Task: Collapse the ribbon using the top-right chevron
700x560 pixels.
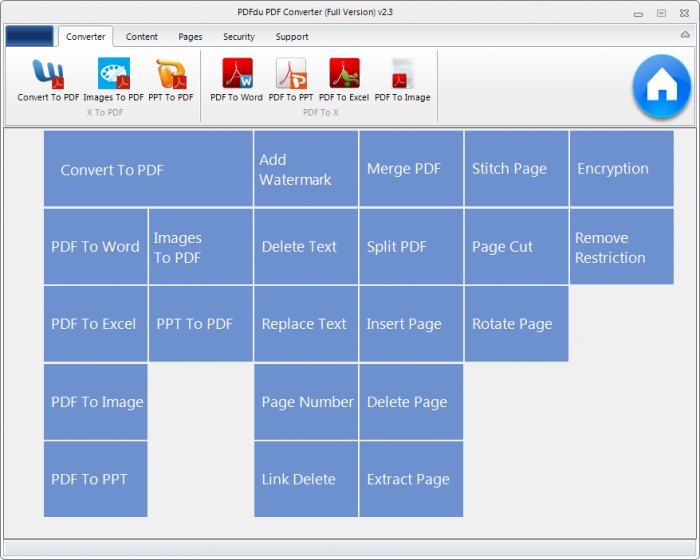Action: pos(685,35)
